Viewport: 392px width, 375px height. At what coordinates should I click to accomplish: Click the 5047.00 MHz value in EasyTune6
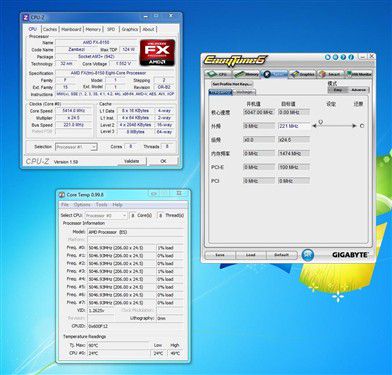(259, 112)
